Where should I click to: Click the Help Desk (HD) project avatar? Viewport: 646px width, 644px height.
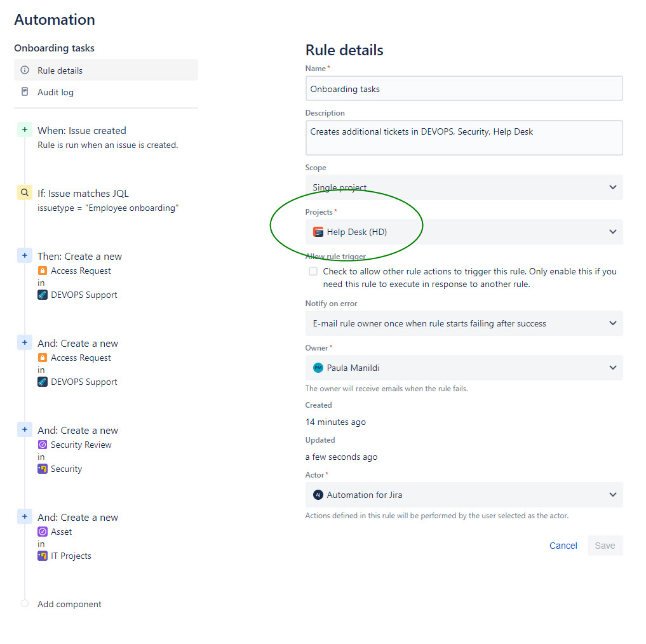pyautogui.click(x=318, y=232)
